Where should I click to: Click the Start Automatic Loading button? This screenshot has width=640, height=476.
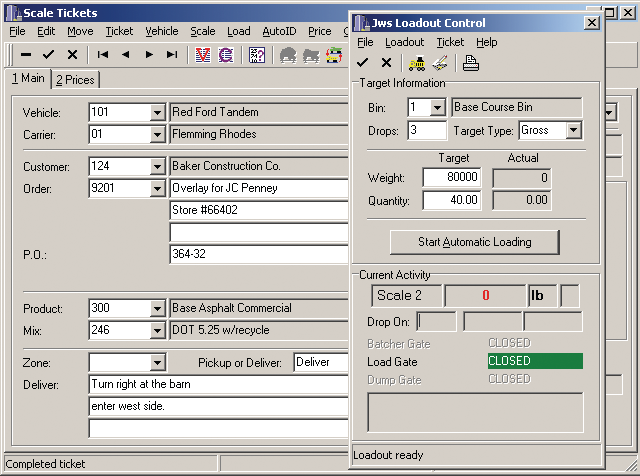point(475,242)
